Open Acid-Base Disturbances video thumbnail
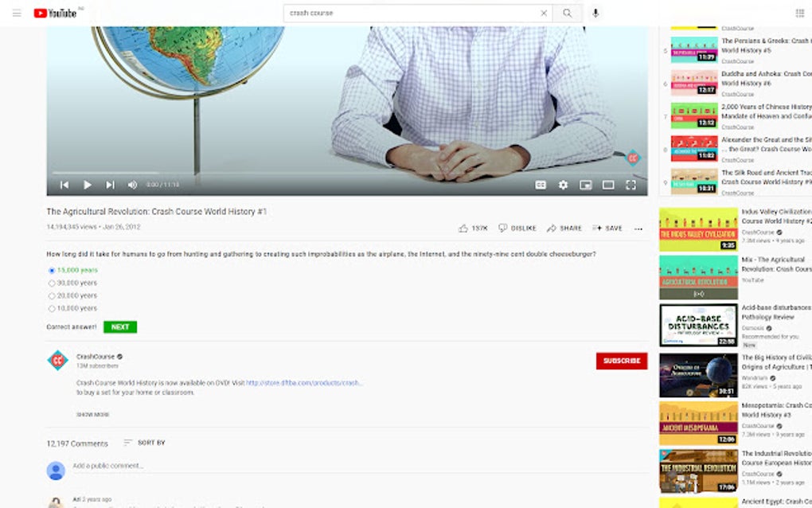This screenshot has width=812, height=508. pyautogui.click(x=698, y=325)
